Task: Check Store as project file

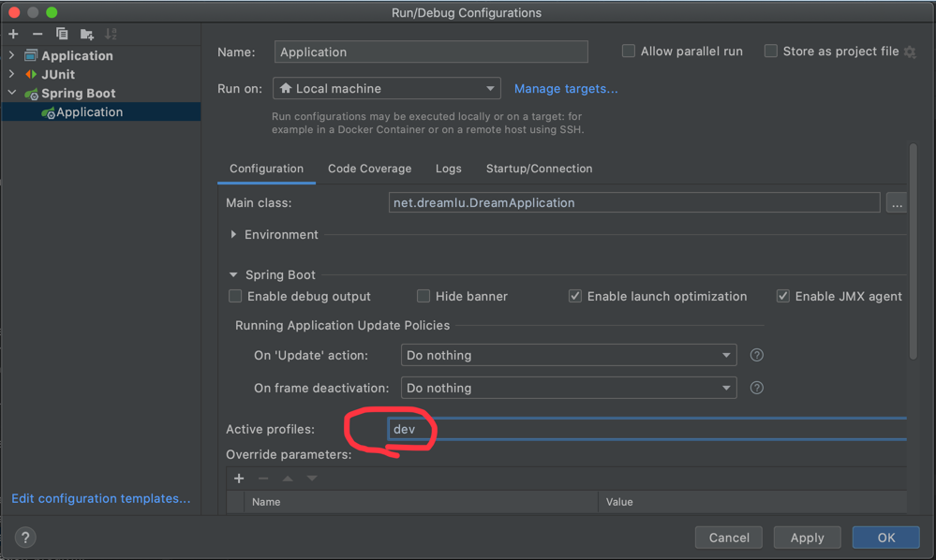Action: point(771,52)
